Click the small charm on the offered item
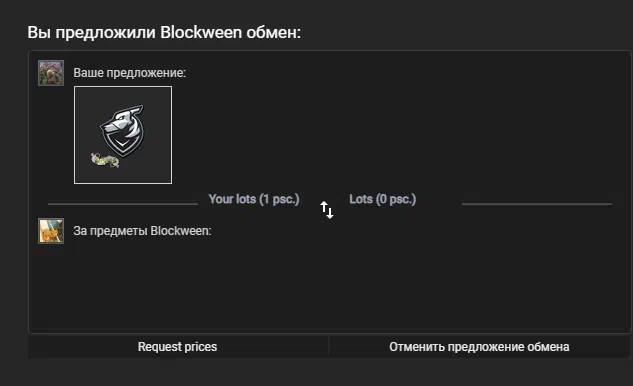633x386 pixels. pos(105,160)
